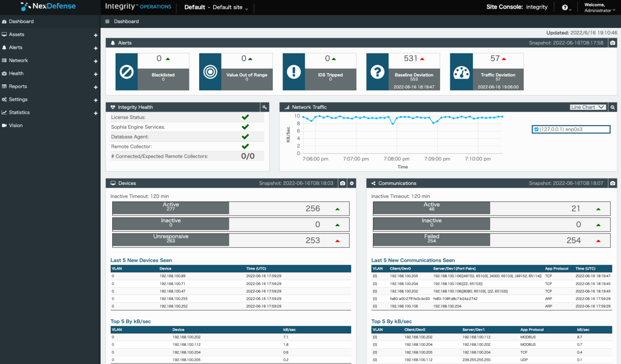
Task: Click the Active devices progress bar
Action: [x=171, y=208]
